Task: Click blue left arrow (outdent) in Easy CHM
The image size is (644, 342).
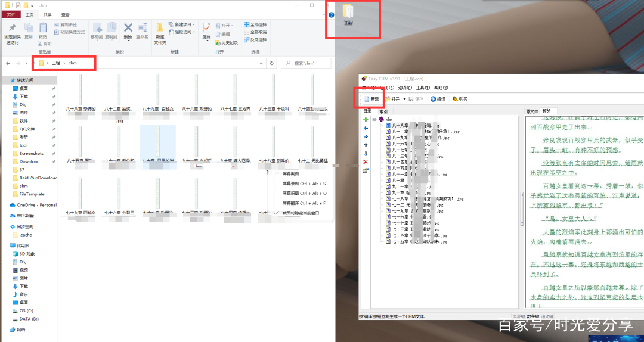Action: click(x=366, y=129)
